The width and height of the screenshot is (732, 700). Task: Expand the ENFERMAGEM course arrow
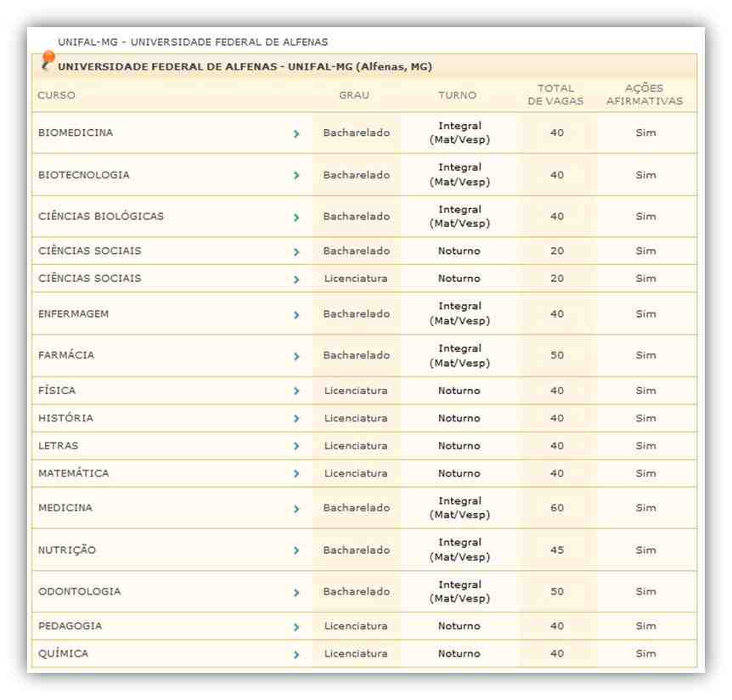coord(296,315)
